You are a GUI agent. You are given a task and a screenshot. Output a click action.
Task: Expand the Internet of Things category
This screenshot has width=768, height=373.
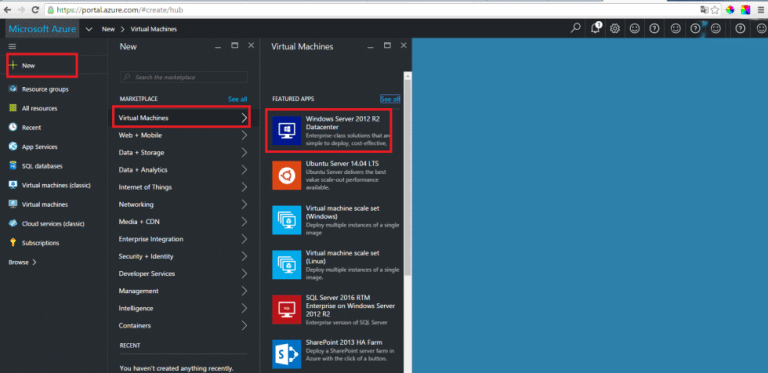tap(183, 187)
